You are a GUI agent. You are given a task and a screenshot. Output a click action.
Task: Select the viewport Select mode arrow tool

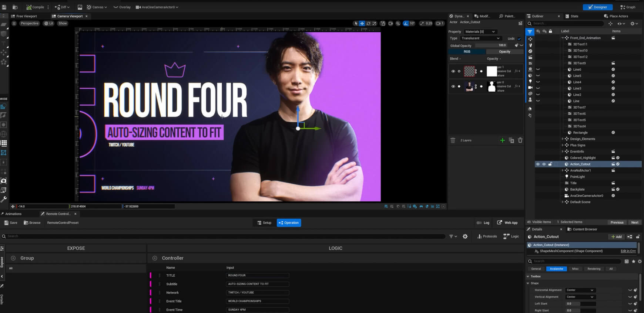356,23
